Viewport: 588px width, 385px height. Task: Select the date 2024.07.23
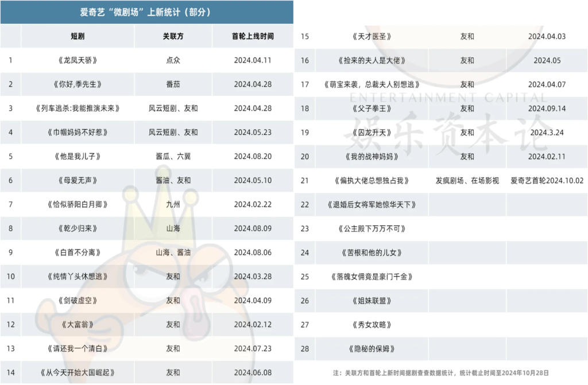(x=253, y=348)
